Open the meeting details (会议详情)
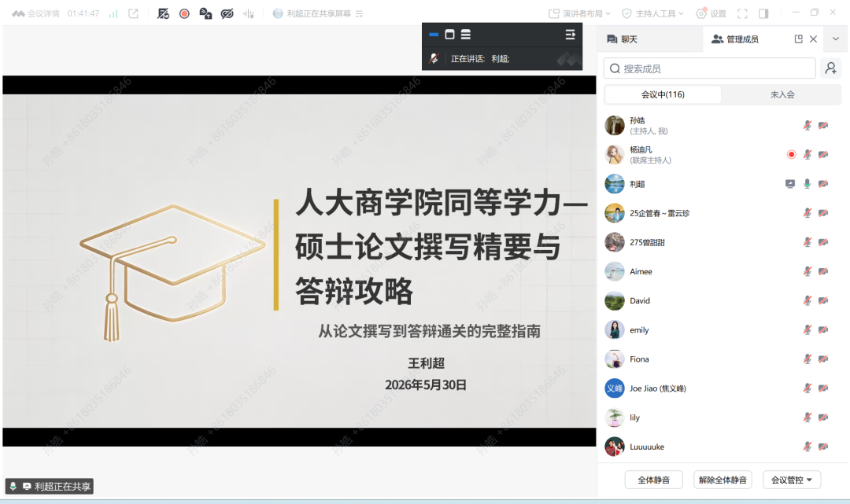The image size is (850, 504). point(35,13)
